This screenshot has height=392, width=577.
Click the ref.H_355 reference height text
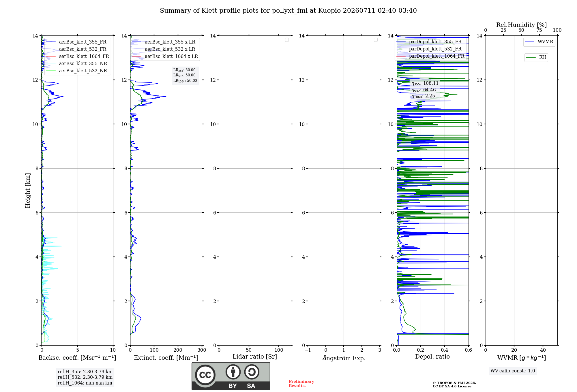[85, 372]
